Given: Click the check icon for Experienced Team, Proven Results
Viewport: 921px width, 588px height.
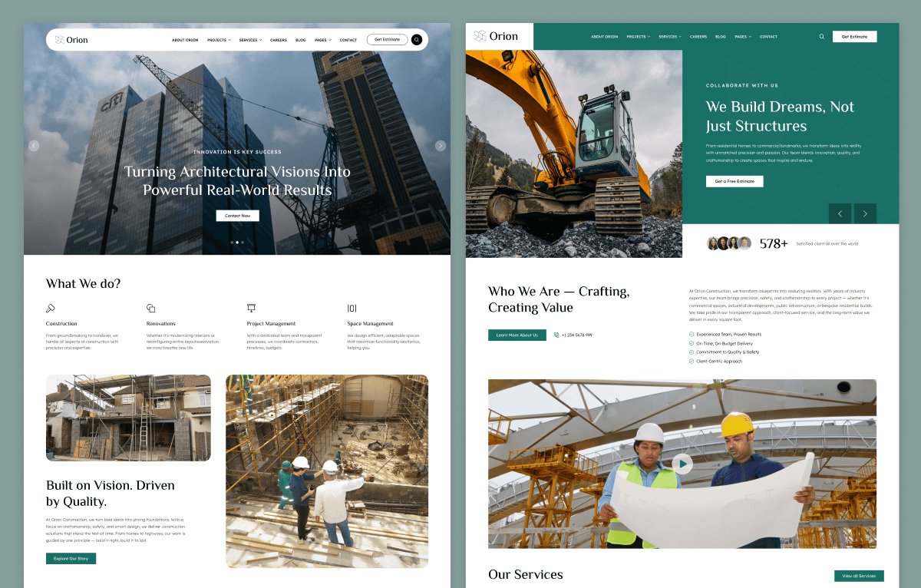Looking at the screenshot, I should click(x=692, y=335).
